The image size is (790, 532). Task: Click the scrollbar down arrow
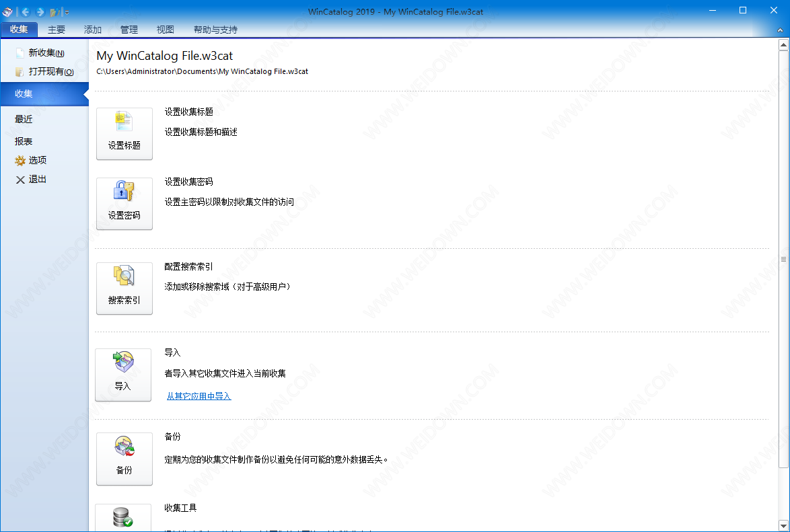783,526
